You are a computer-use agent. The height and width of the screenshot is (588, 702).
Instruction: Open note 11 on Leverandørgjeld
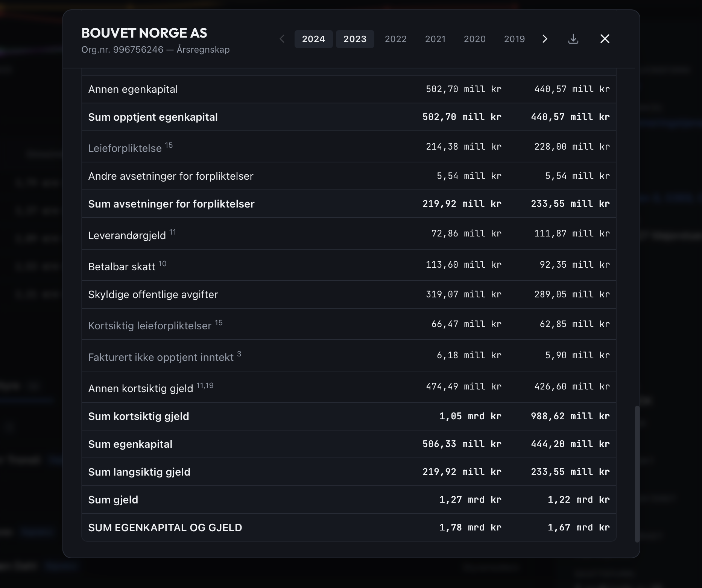pyautogui.click(x=173, y=232)
